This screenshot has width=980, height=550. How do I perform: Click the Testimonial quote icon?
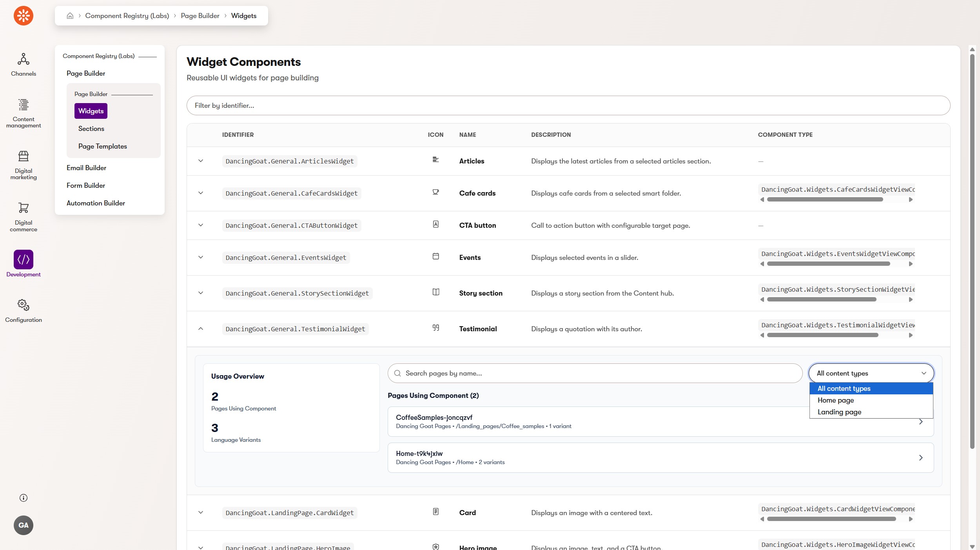click(x=436, y=328)
